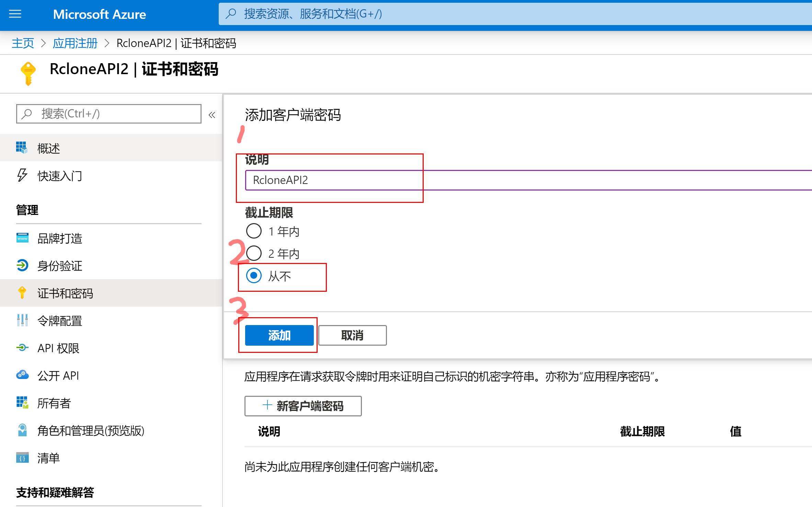Click the 添加客户端密码 panel title
Viewport: 812px width, 507px height.
tap(293, 115)
